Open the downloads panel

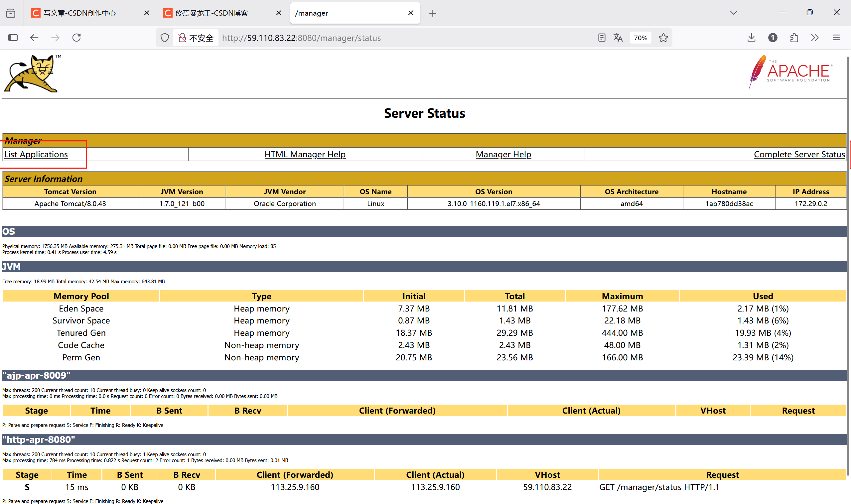click(x=752, y=38)
